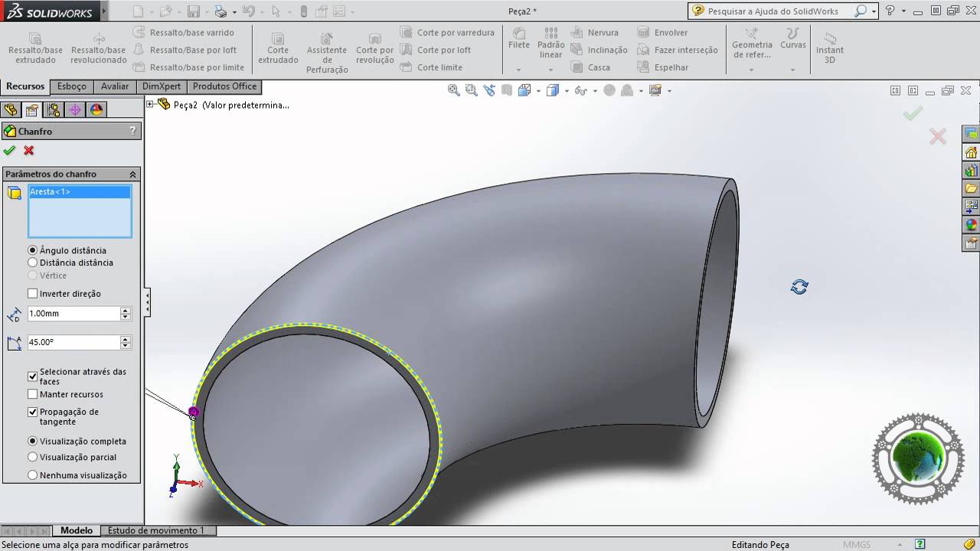Select the Ângulo distância radio option

click(33, 250)
